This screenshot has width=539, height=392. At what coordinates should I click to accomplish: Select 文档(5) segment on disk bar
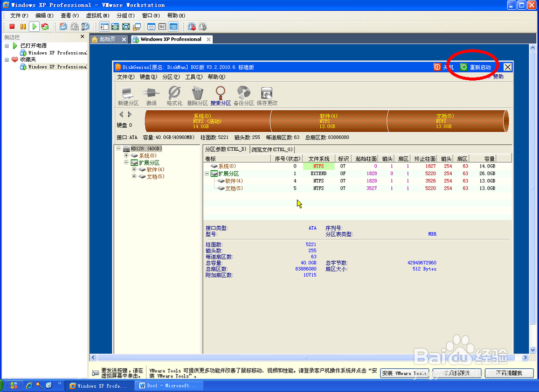pos(446,121)
